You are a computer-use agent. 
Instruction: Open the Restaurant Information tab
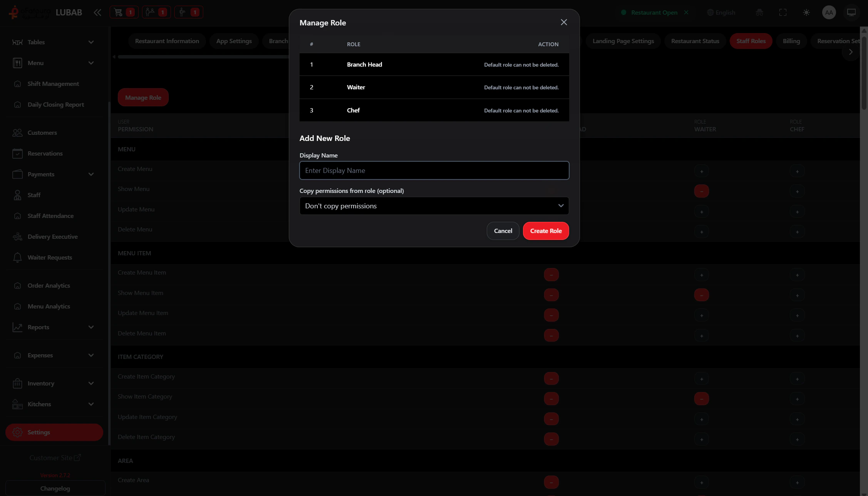(x=167, y=41)
